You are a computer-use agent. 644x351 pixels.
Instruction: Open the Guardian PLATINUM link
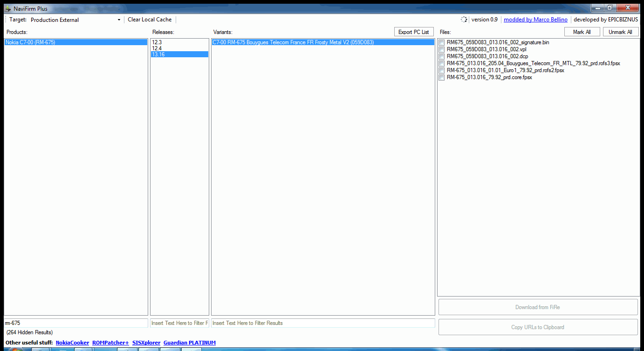(x=190, y=343)
